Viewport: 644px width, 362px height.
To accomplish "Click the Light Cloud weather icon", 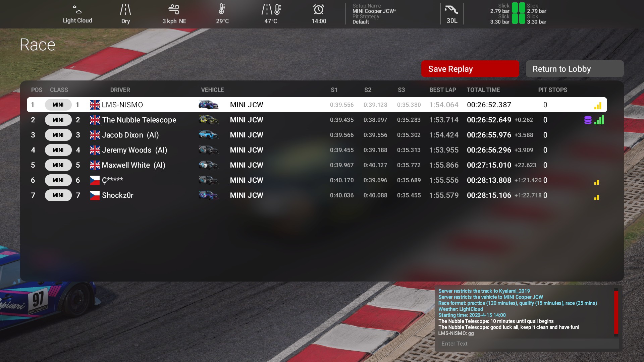I will (77, 9).
